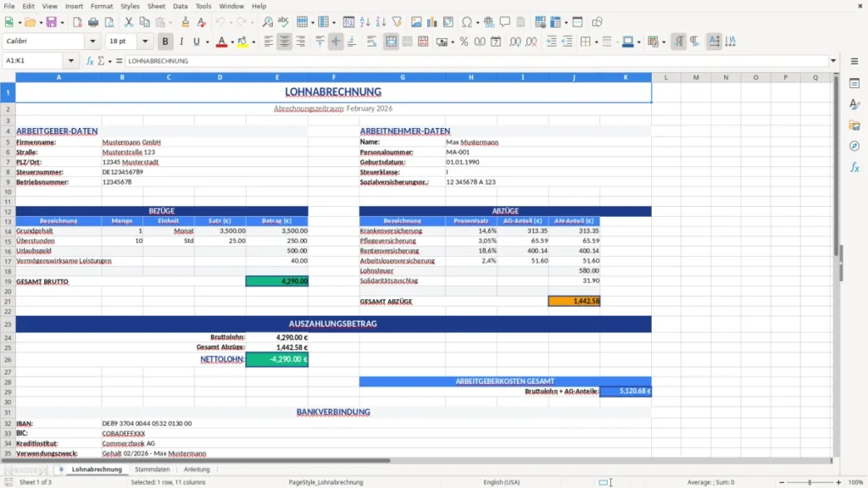Click the Spelling check icon
The image size is (868, 488).
point(283,22)
